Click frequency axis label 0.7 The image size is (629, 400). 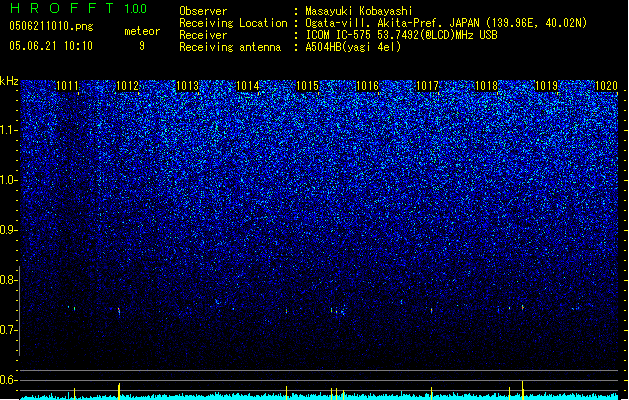click(x=9, y=330)
